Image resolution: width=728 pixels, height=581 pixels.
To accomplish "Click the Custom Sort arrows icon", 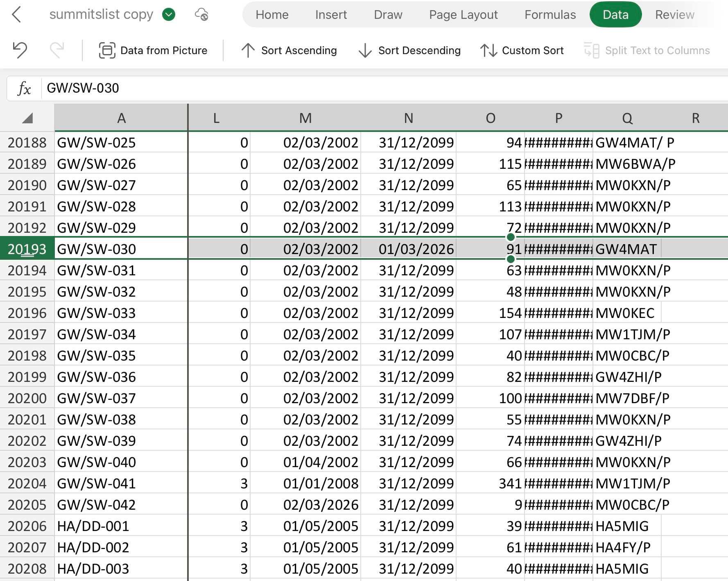I will coord(488,50).
